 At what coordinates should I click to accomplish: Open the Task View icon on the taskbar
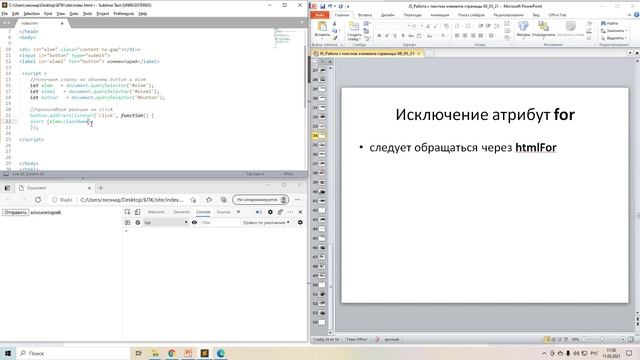(139, 353)
